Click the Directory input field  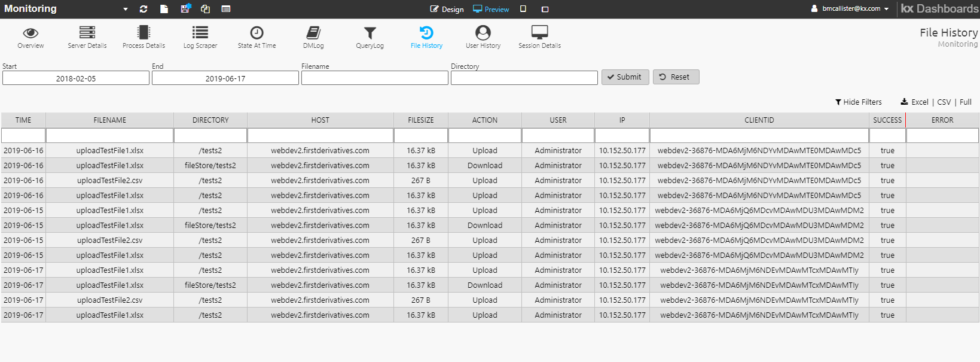click(x=524, y=78)
